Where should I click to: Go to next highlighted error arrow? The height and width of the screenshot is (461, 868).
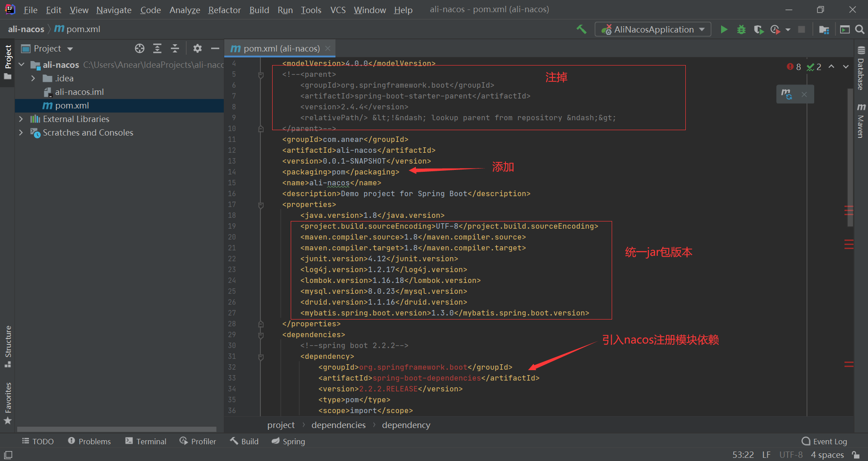846,66
